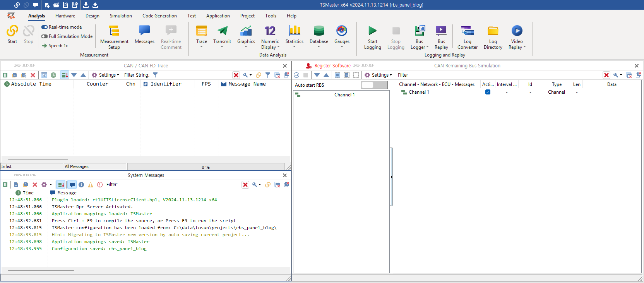
Task: Select Channel 1 in the RBS tree list
Action: pyautogui.click(x=341, y=95)
